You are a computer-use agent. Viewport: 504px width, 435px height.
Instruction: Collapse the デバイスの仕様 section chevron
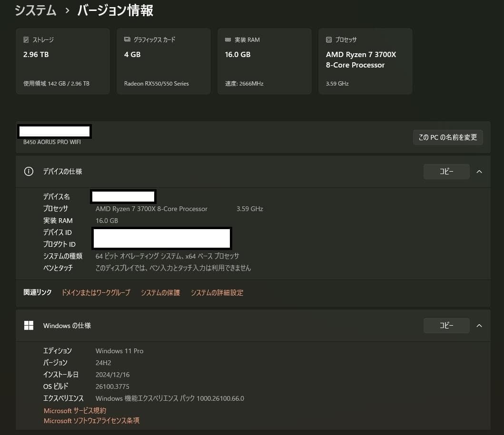pyautogui.click(x=479, y=171)
